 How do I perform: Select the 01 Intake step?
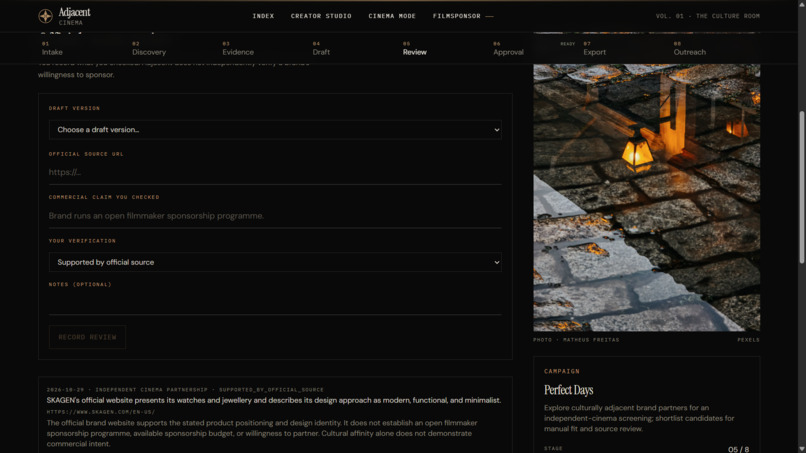[x=52, y=48]
